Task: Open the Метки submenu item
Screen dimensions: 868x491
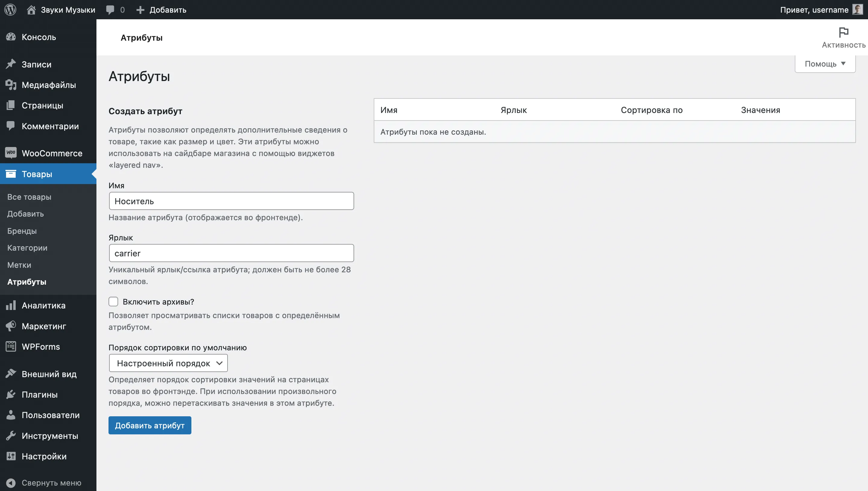Action: [19, 265]
